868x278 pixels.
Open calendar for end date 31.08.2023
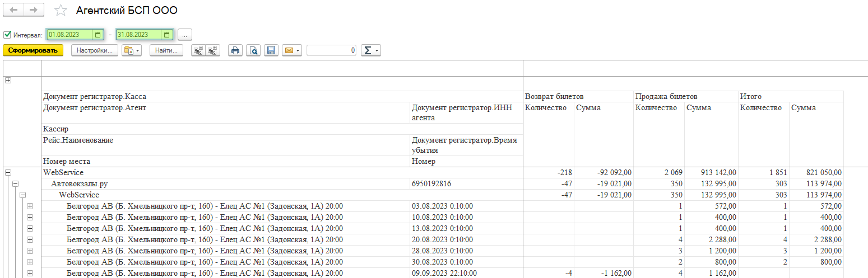pyautogui.click(x=166, y=35)
